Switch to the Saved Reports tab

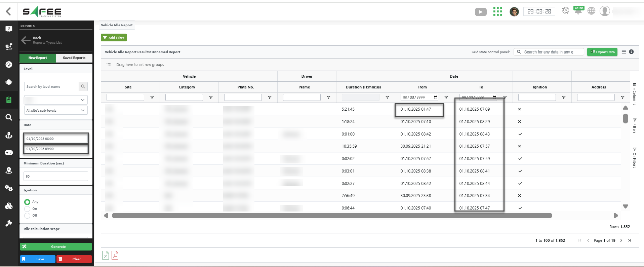(74, 58)
